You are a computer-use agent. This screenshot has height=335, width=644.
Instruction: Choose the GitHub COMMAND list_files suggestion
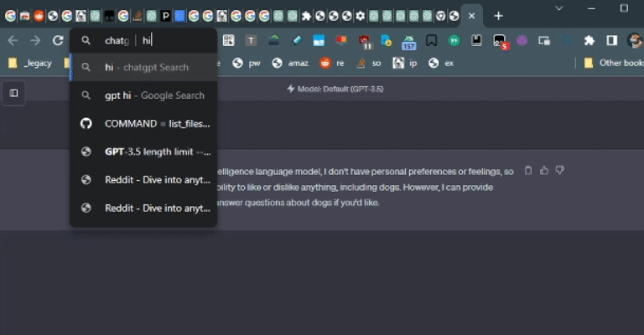(x=143, y=123)
